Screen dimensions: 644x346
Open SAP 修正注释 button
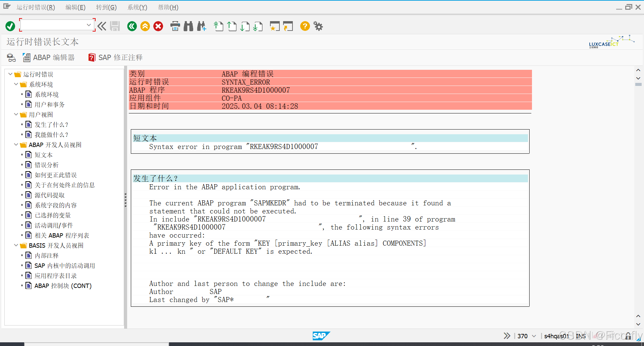tap(115, 58)
